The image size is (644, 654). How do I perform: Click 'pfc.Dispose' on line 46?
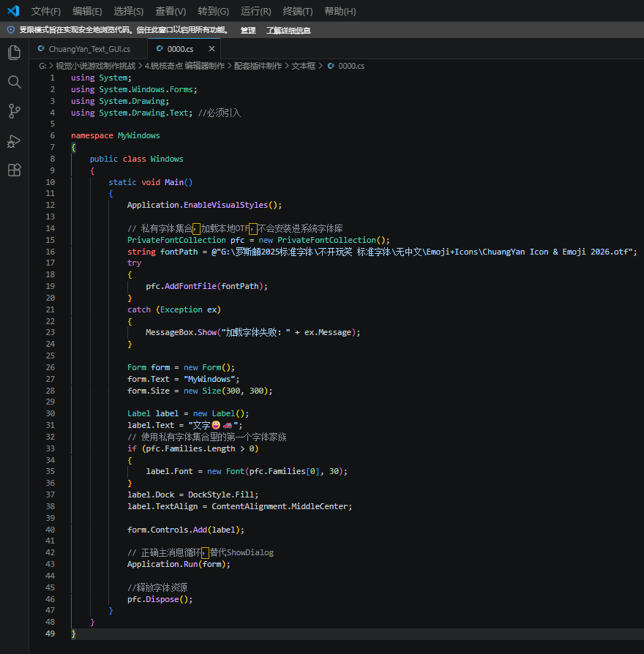click(x=153, y=599)
